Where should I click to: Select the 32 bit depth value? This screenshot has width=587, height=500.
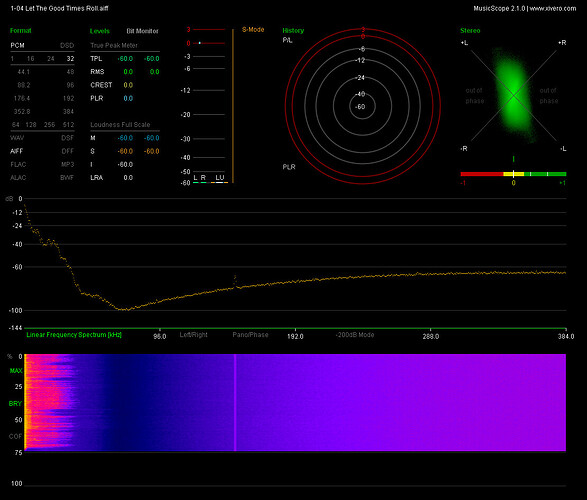pos(70,59)
